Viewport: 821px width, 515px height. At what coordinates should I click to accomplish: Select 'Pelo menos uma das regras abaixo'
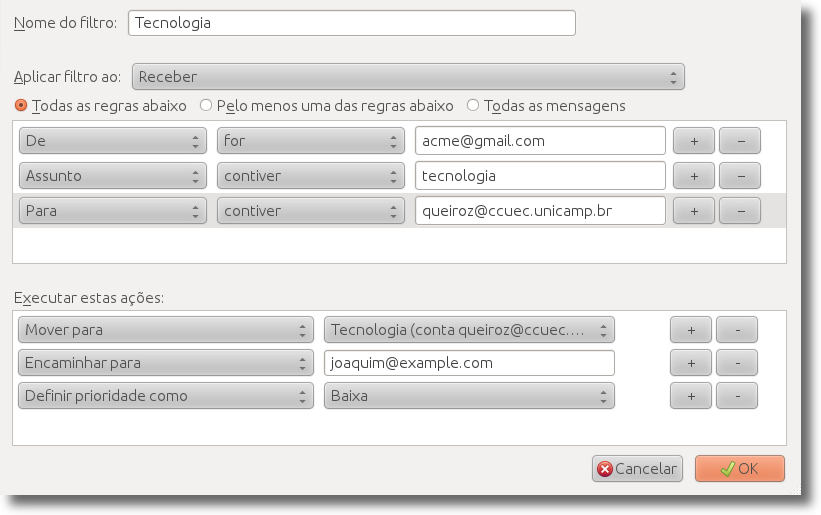[x=206, y=105]
